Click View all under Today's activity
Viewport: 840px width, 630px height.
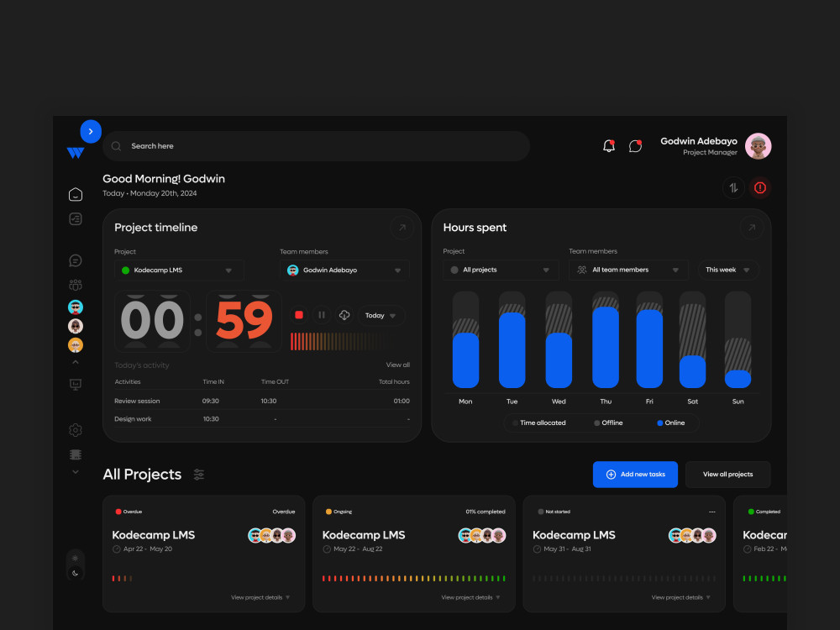pyautogui.click(x=397, y=365)
